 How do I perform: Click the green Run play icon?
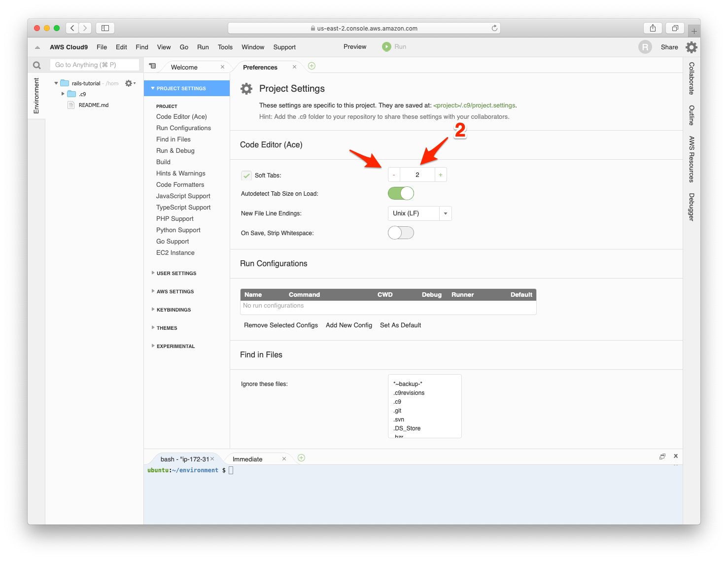click(386, 47)
